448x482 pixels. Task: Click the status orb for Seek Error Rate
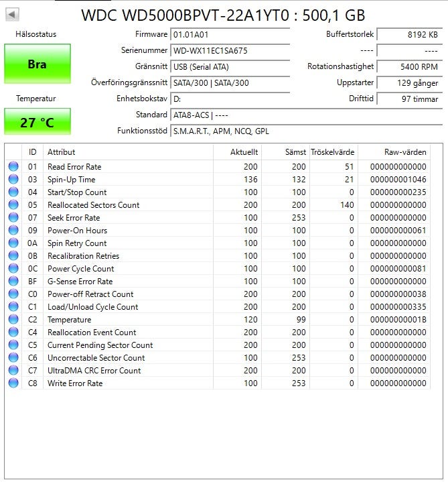[x=13, y=218]
